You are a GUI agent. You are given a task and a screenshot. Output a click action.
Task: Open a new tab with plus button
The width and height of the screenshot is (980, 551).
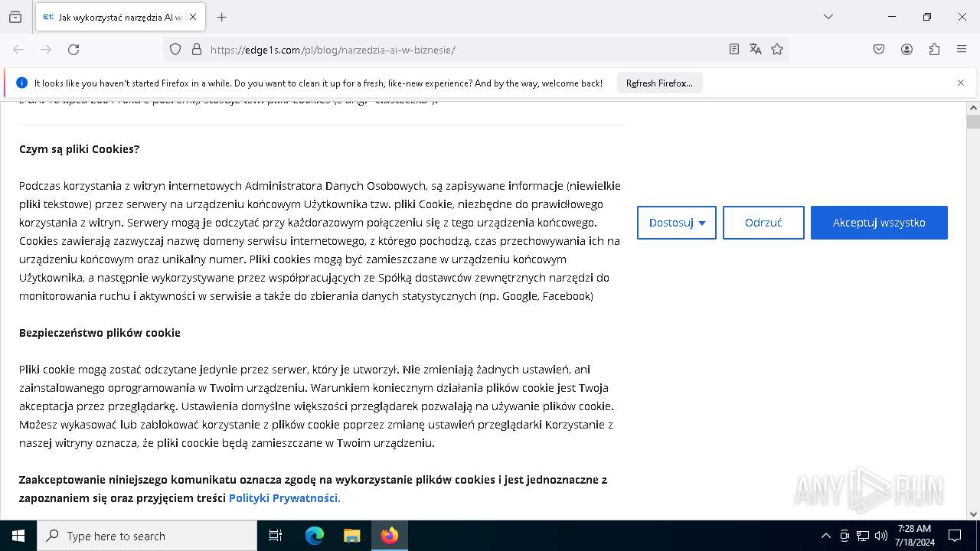221,17
